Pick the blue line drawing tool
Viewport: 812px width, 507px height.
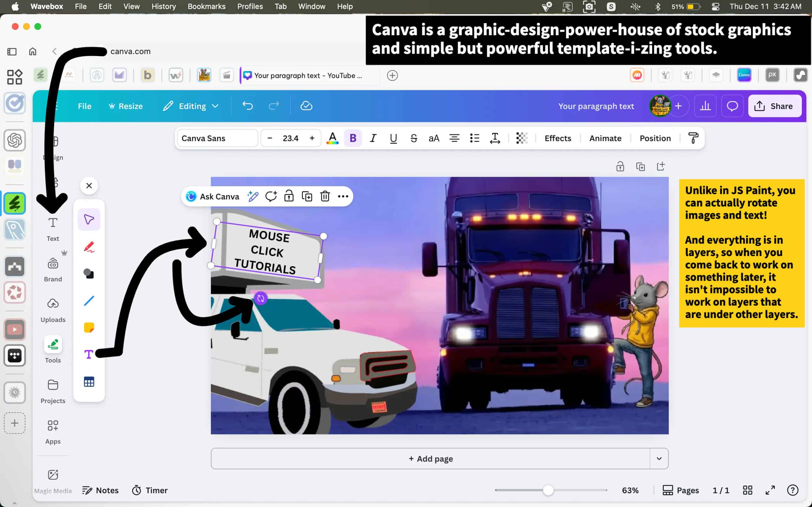pyautogui.click(x=89, y=301)
